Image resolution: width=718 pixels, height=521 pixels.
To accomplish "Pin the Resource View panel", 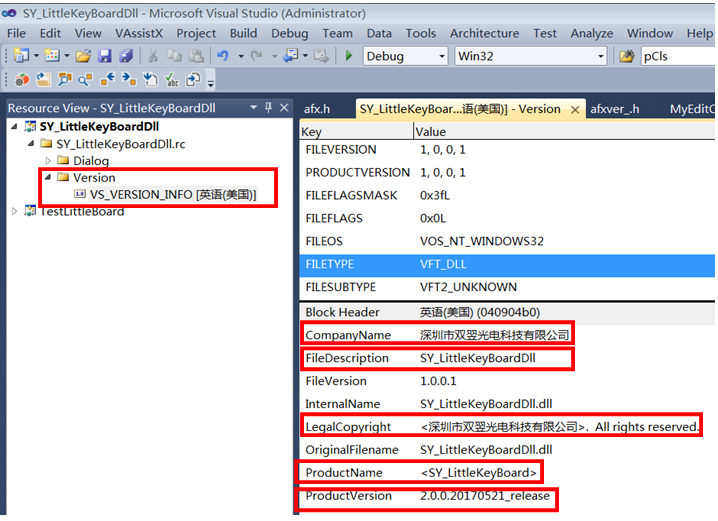I will tap(268, 108).
